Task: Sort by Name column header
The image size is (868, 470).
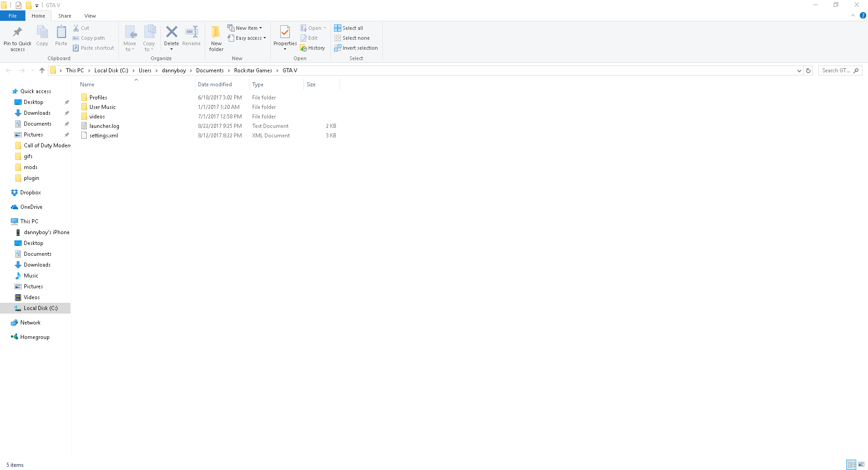Action: [136, 85]
